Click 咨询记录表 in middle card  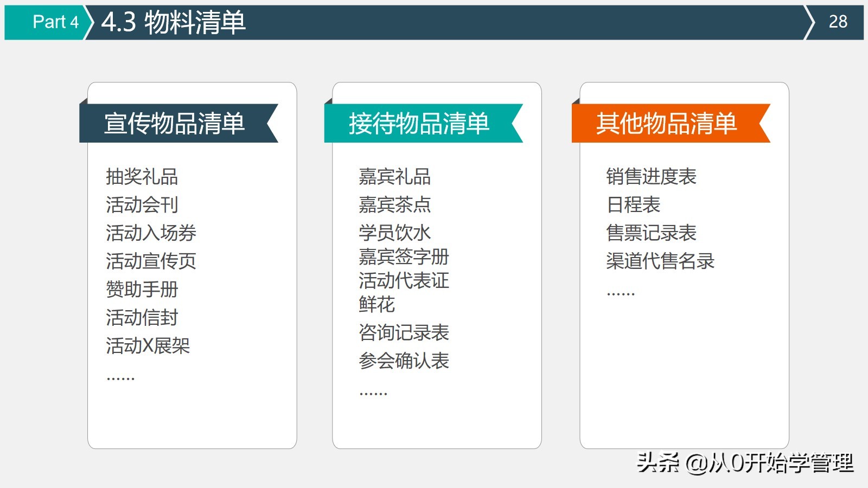tap(405, 333)
